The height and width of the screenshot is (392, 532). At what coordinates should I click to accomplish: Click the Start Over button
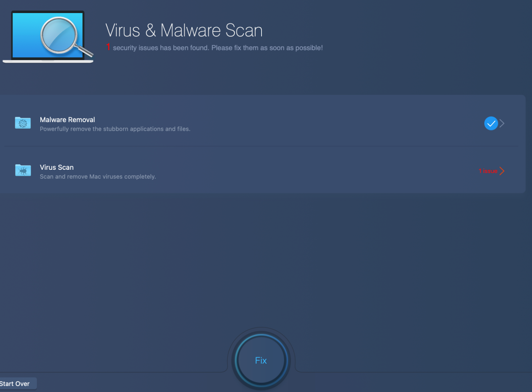click(x=16, y=383)
